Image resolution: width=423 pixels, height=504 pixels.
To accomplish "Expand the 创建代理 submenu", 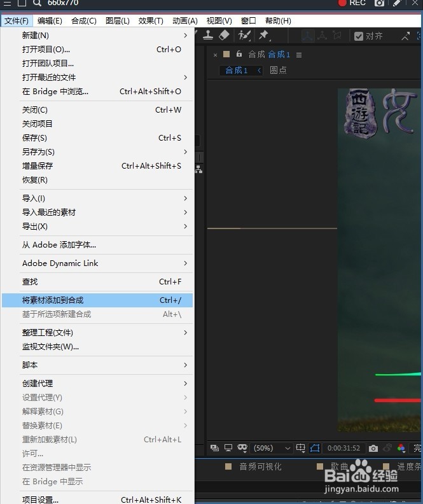I will click(97, 384).
